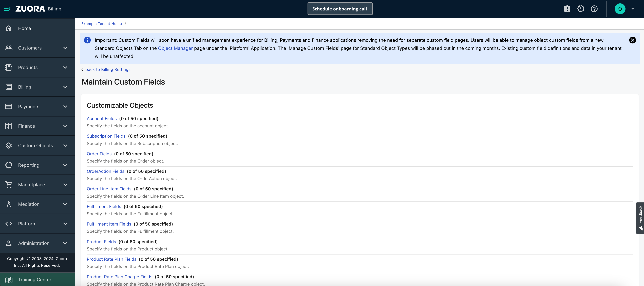This screenshot has height=286, width=644.
Task: Click the Customizable Objects heading
Action: 120,105
